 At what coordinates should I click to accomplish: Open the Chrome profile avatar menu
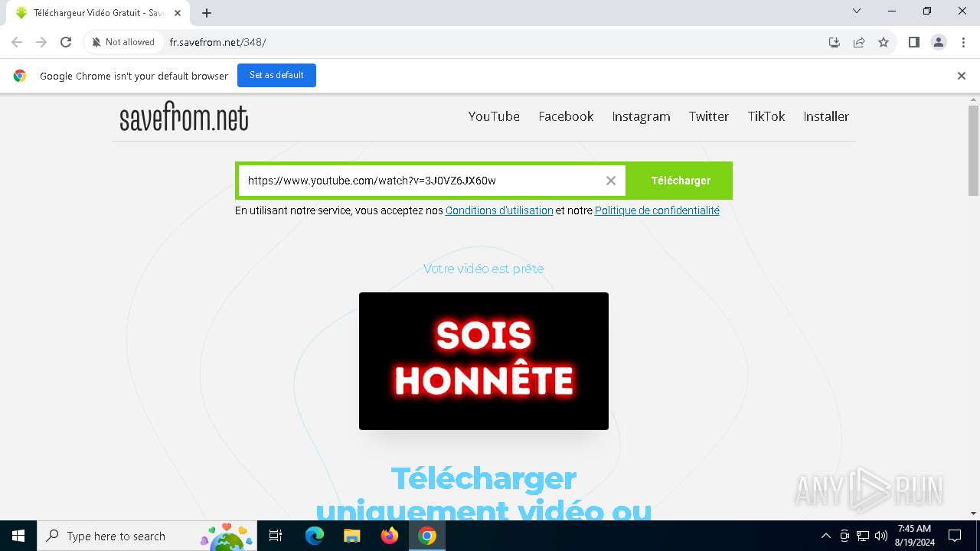pos(939,42)
